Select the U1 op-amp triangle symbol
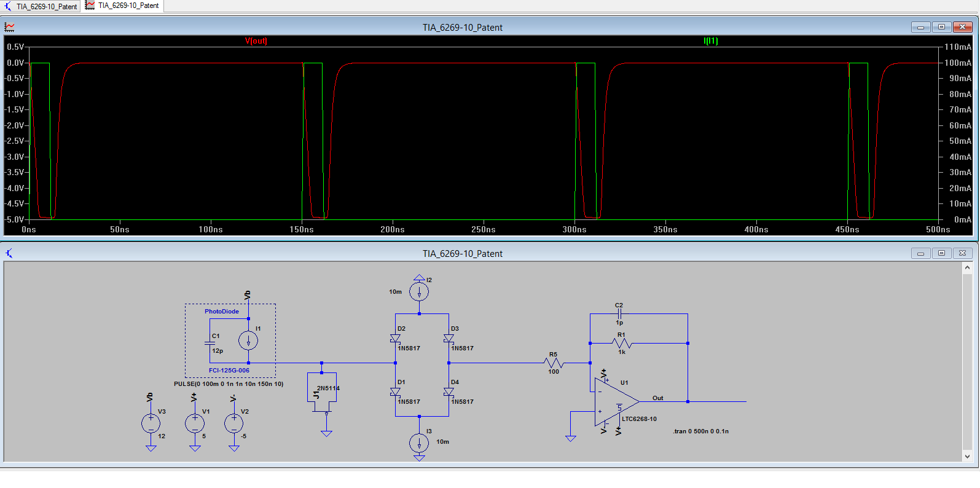The width and height of the screenshot is (980, 488). point(616,402)
